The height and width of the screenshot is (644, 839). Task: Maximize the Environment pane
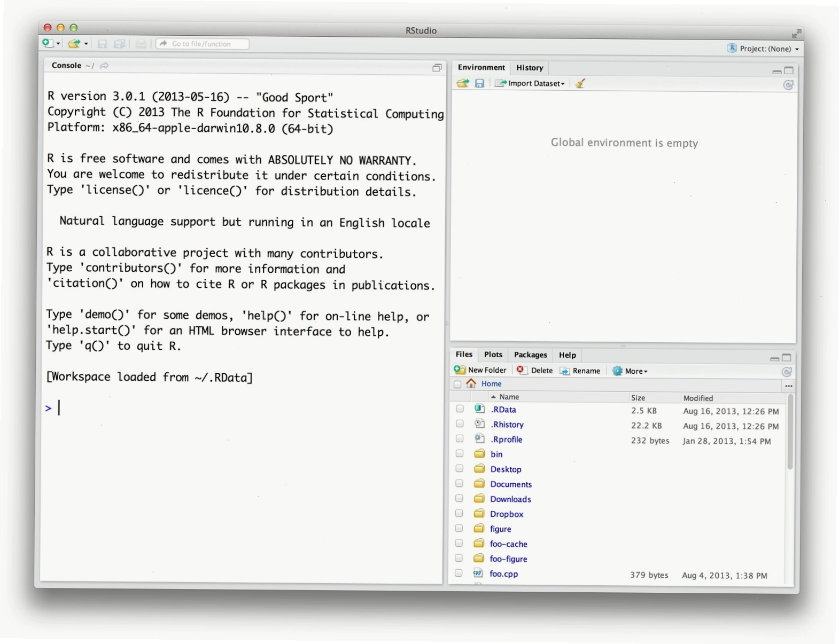[x=789, y=70]
